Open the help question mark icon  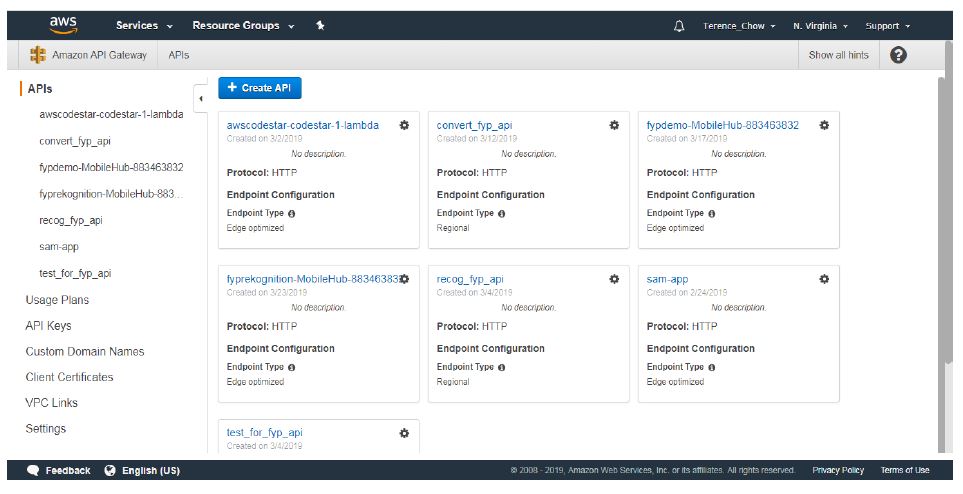[898, 55]
